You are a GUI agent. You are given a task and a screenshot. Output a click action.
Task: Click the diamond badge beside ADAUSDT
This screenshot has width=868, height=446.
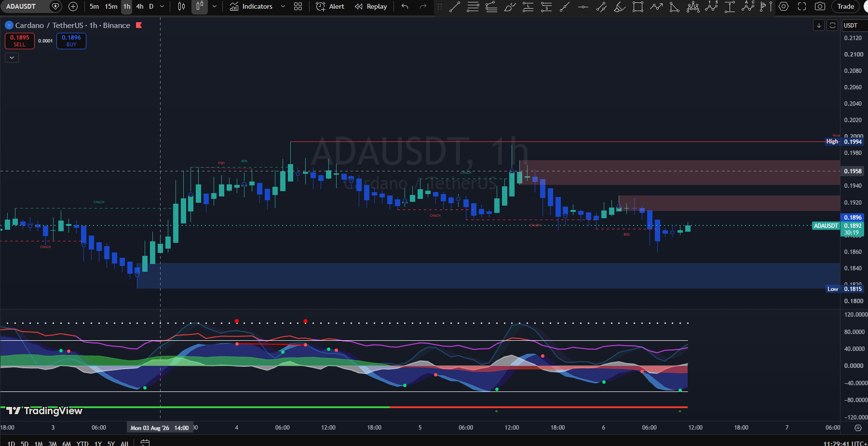click(x=55, y=6)
